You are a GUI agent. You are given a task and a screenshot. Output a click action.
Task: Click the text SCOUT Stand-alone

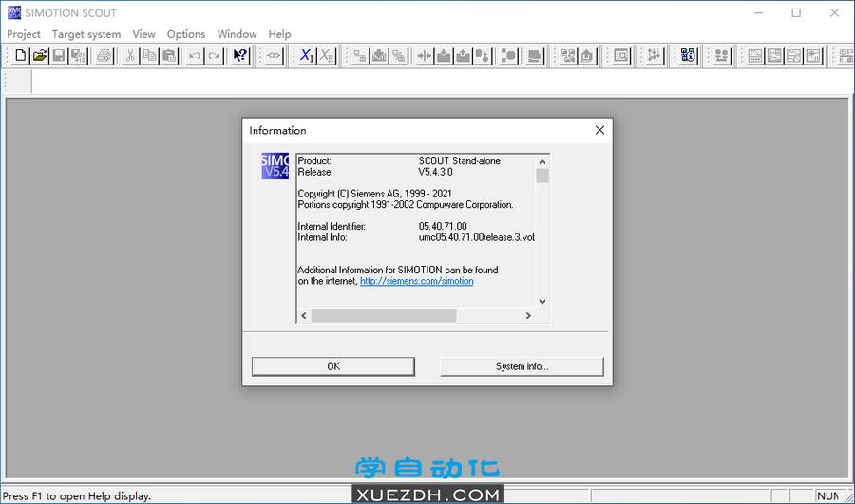459,161
